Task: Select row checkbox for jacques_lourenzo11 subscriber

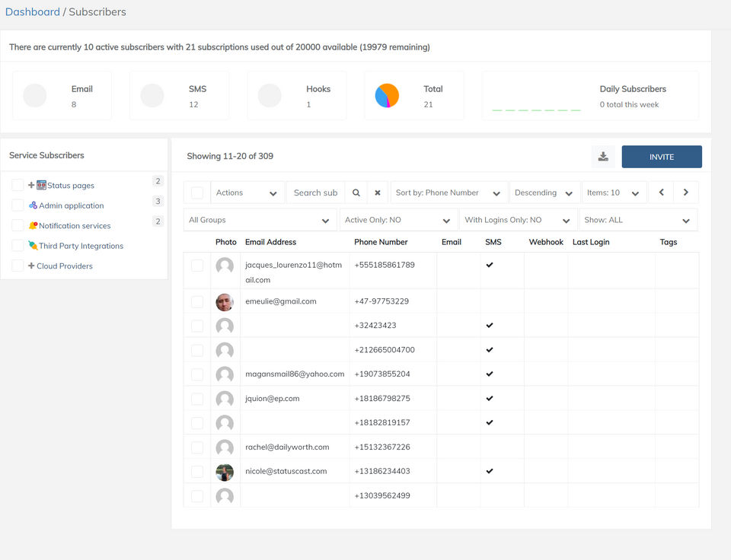Action: [x=197, y=266]
